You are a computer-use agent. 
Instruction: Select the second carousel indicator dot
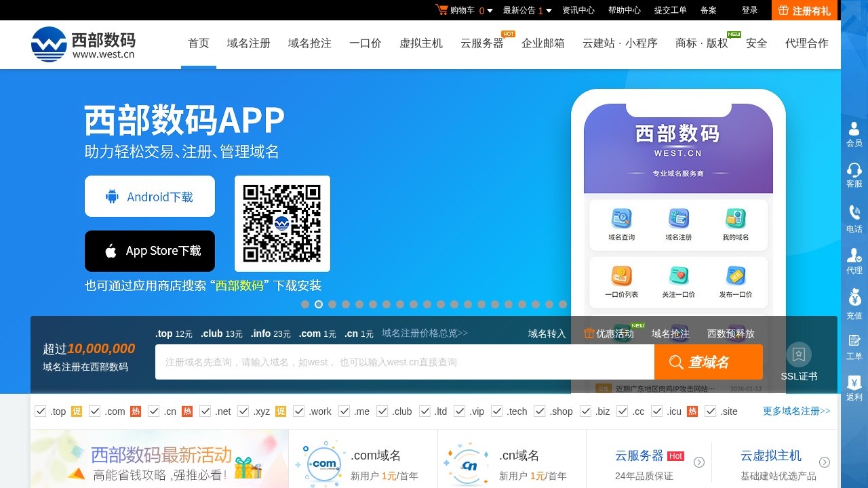(319, 304)
